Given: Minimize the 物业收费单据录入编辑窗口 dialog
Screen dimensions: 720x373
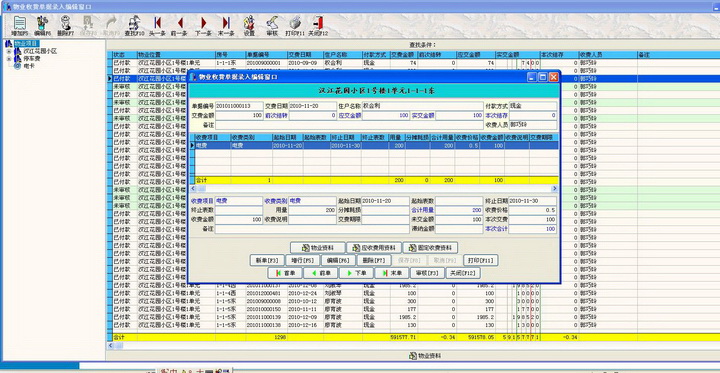Looking at the screenshot, I should coord(532,77).
